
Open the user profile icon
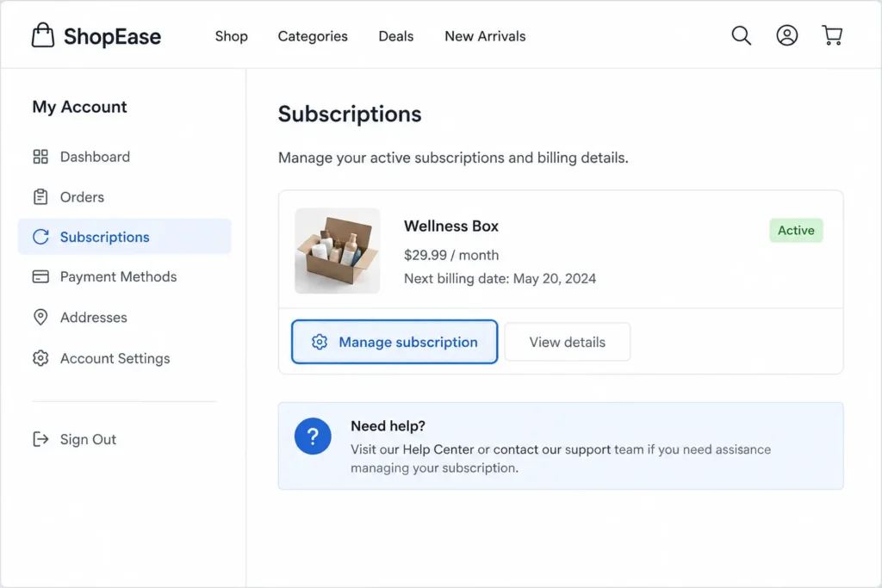click(x=787, y=35)
